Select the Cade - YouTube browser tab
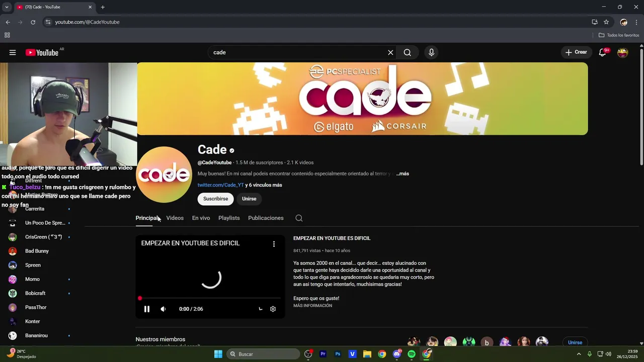 [54, 7]
